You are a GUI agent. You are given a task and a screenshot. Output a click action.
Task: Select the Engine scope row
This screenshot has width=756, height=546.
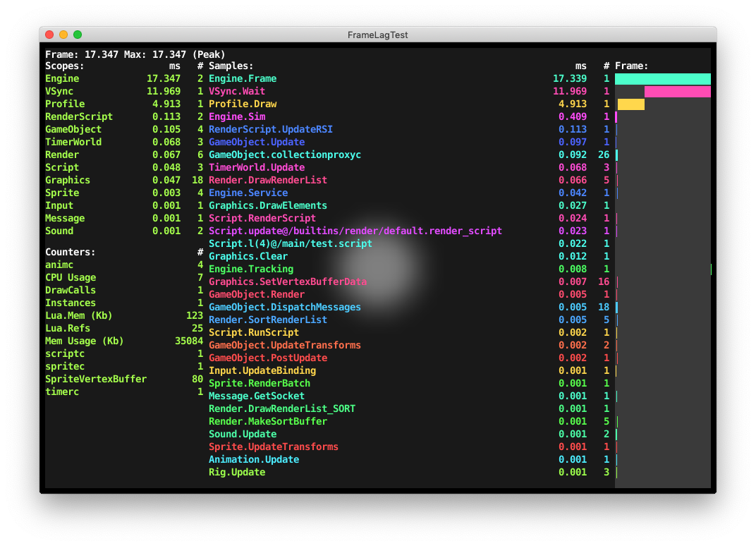pyautogui.click(x=62, y=79)
